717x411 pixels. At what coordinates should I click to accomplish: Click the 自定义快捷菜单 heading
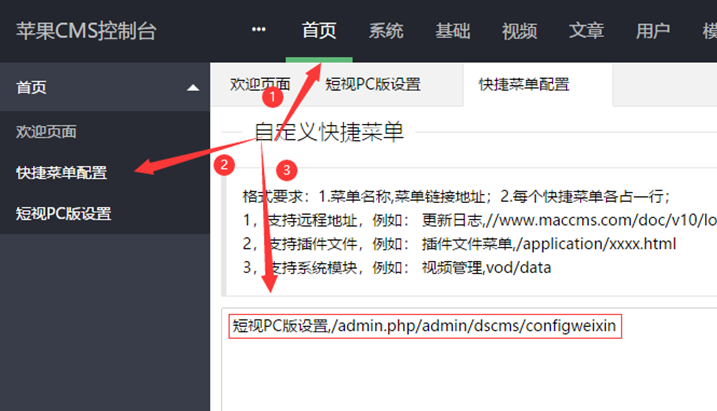click(x=329, y=132)
